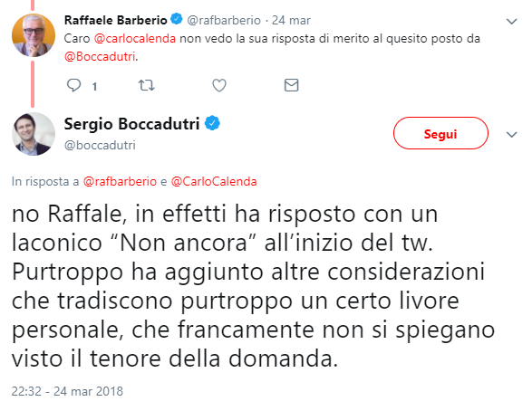
Task: Like Barberio's tweet with heart icon
Action: coord(219,85)
